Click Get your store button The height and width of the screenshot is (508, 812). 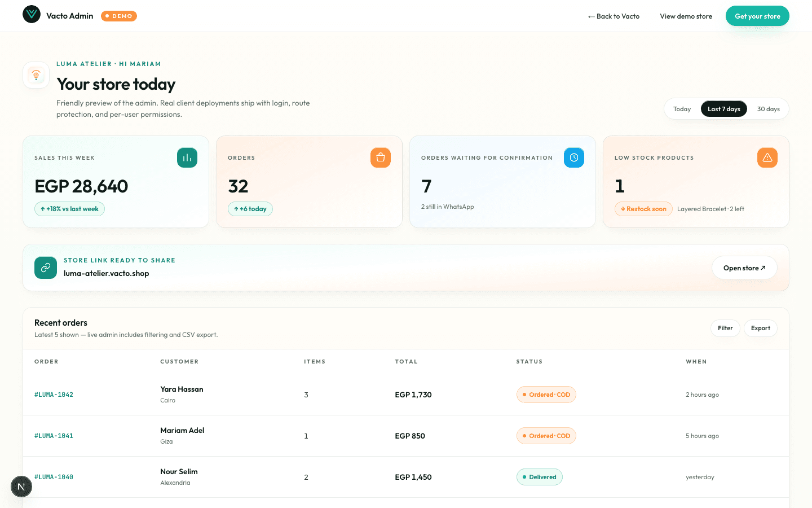click(x=757, y=16)
